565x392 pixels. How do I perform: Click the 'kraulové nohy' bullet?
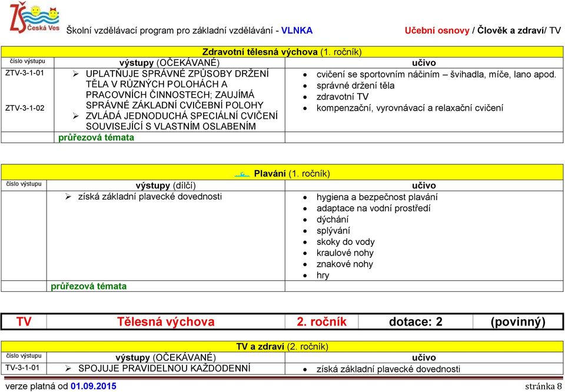click(x=345, y=253)
